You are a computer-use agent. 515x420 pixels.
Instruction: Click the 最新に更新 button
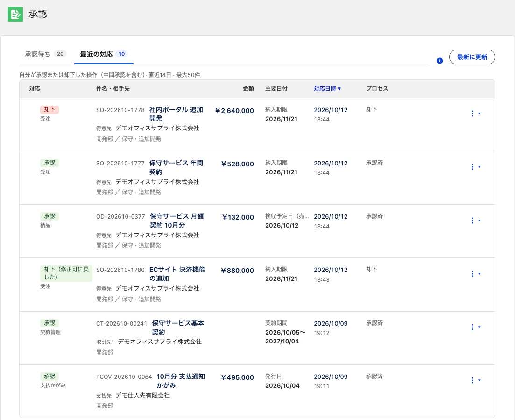(x=472, y=57)
